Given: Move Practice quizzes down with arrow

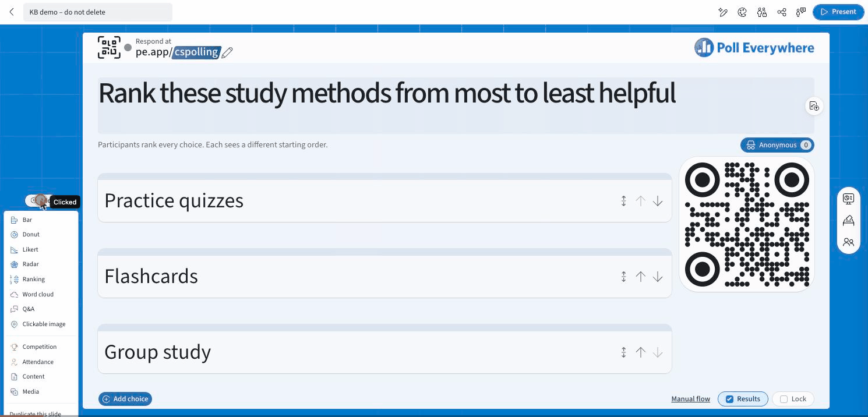Looking at the screenshot, I should point(658,201).
